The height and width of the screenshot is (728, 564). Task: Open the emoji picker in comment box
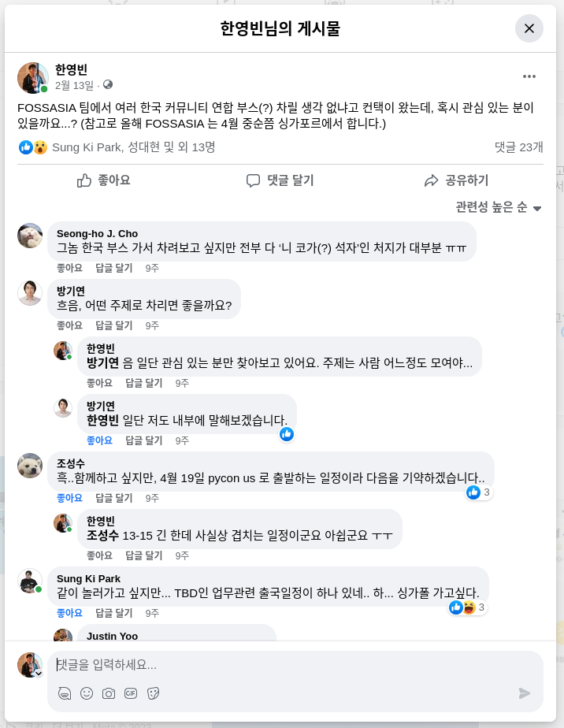click(x=87, y=693)
